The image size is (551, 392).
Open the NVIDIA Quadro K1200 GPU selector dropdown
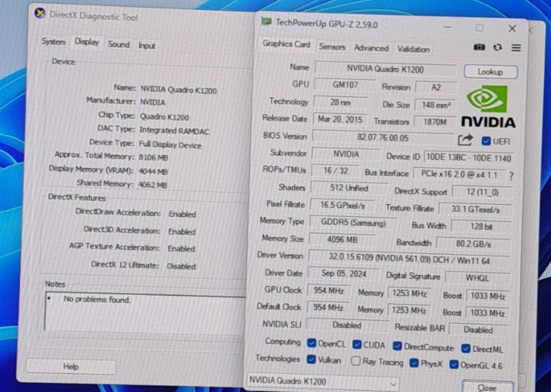pos(323,382)
